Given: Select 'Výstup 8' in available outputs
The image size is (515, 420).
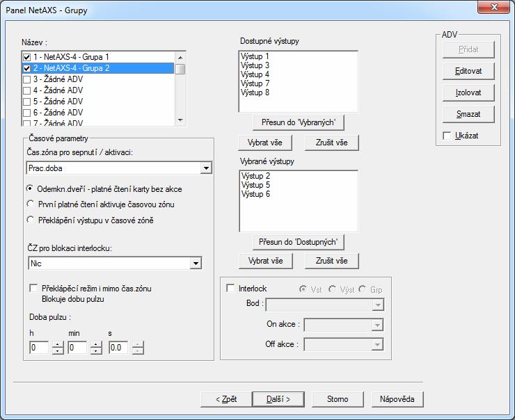Looking at the screenshot, I should tap(255, 92).
